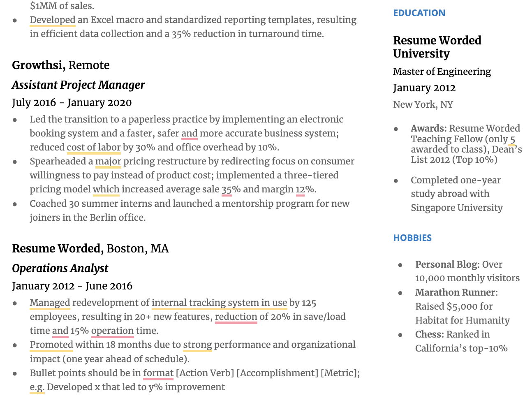Click the "Assistant Project Manager" job title
Screen dimensions: 532x398
point(78,85)
